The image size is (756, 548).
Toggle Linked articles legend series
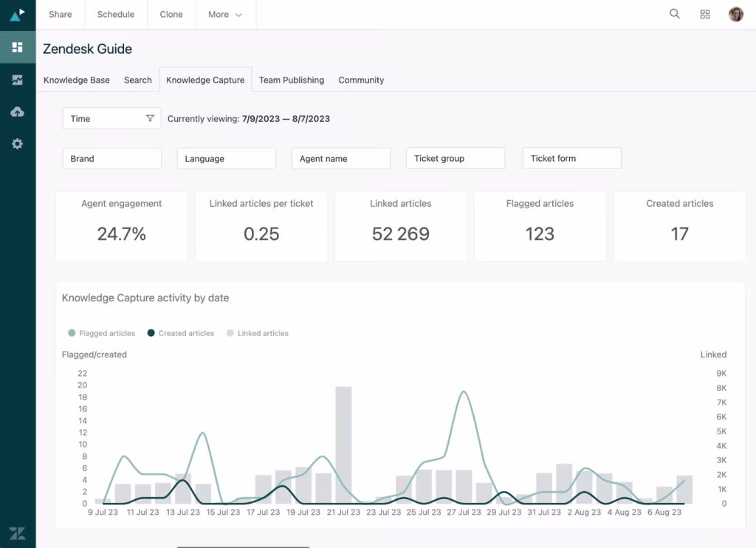click(x=258, y=333)
